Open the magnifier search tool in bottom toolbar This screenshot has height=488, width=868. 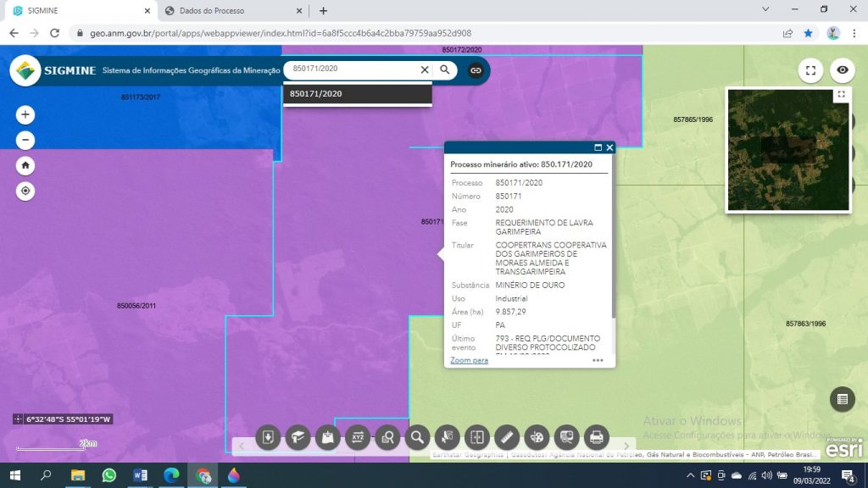(x=417, y=437)
